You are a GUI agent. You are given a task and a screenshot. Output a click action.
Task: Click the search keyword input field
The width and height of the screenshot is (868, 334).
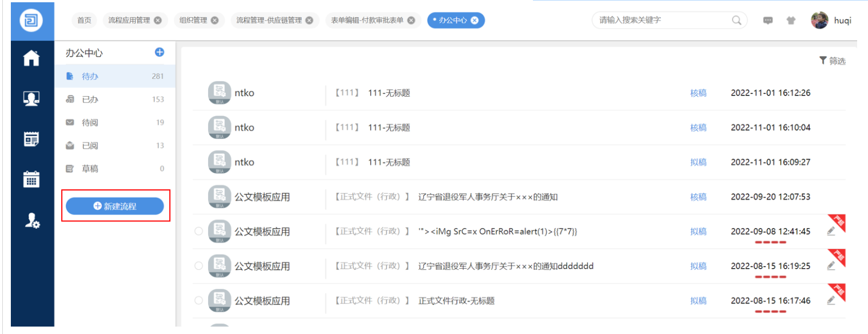pos(662,20)
